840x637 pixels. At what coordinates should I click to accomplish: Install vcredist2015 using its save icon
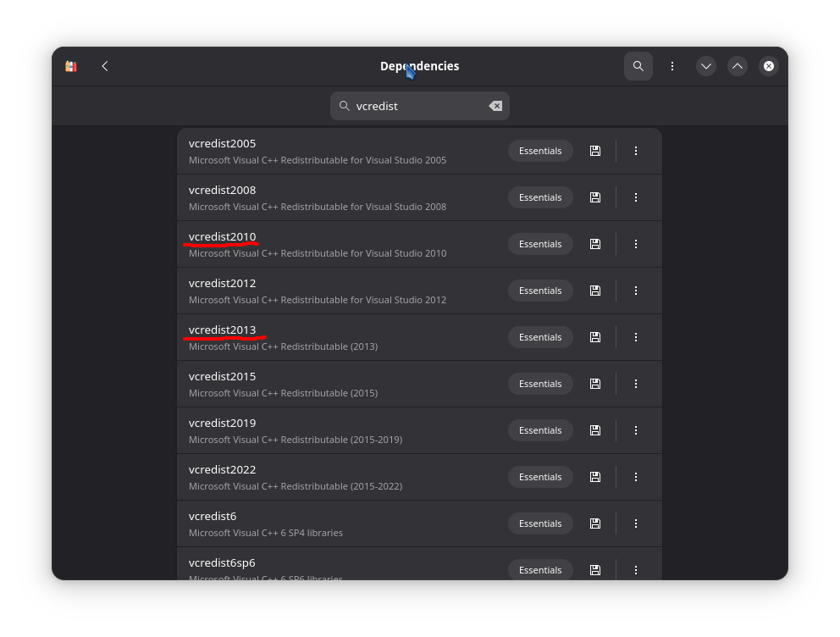594,384
